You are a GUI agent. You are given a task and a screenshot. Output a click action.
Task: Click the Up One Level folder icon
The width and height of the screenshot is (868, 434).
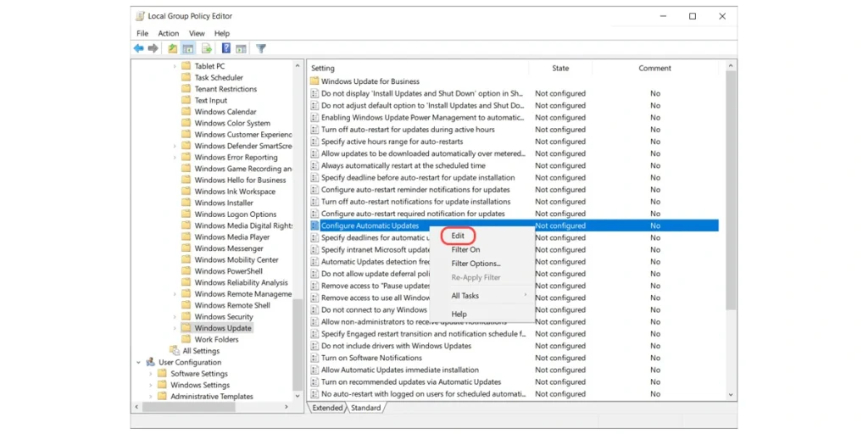173,48
